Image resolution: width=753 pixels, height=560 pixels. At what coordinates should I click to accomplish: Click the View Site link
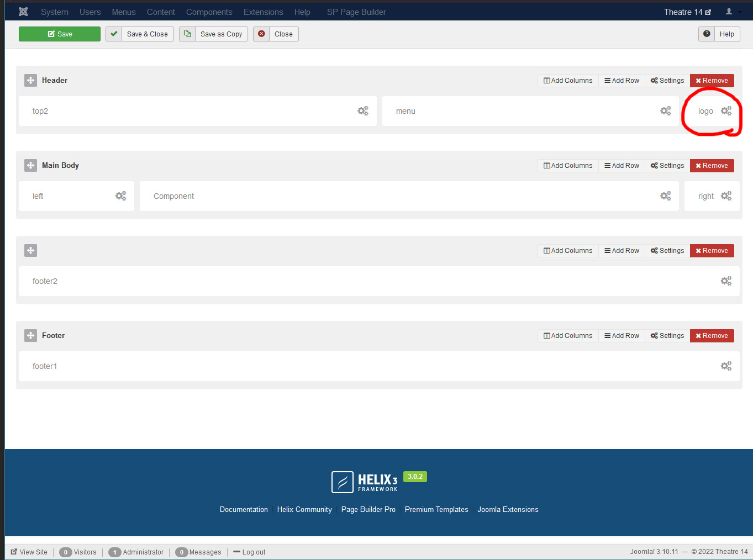click(x=29, y=552)
